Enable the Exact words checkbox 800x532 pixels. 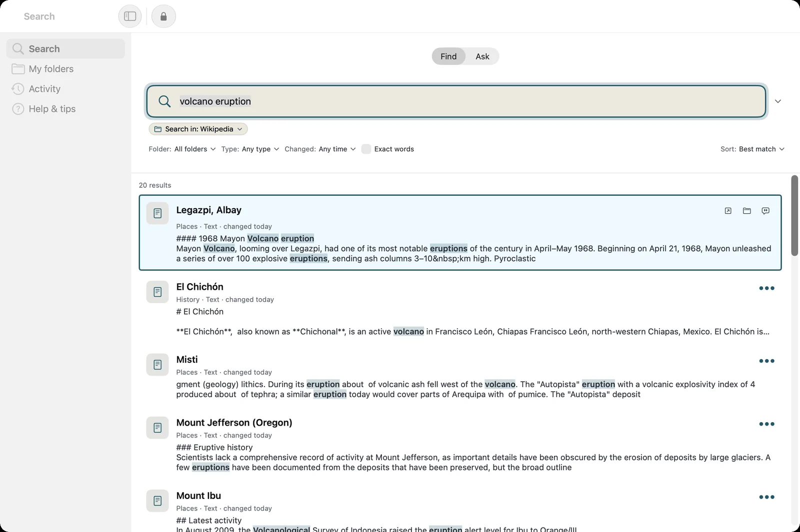pyautogui.click(x=366, y=149)
